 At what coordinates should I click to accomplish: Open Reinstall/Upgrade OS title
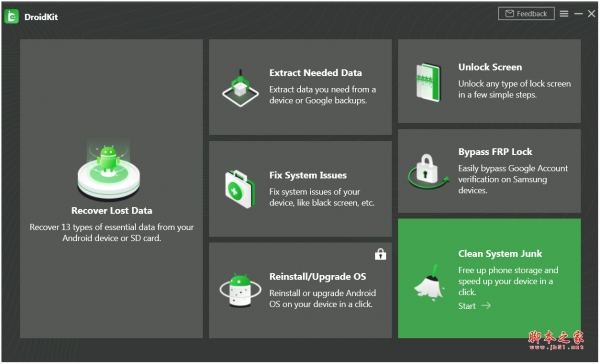[x=318, y=277]
